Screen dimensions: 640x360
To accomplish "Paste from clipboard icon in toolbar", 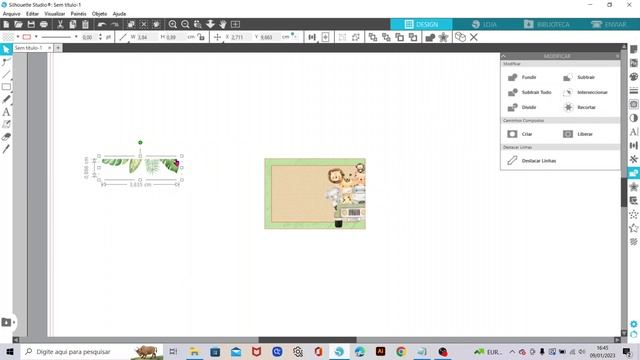I will pyautogui.click(x=85, y=24).
